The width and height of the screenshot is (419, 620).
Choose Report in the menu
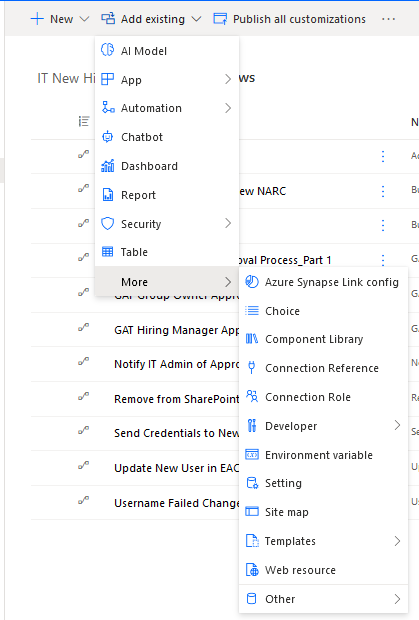167,195
